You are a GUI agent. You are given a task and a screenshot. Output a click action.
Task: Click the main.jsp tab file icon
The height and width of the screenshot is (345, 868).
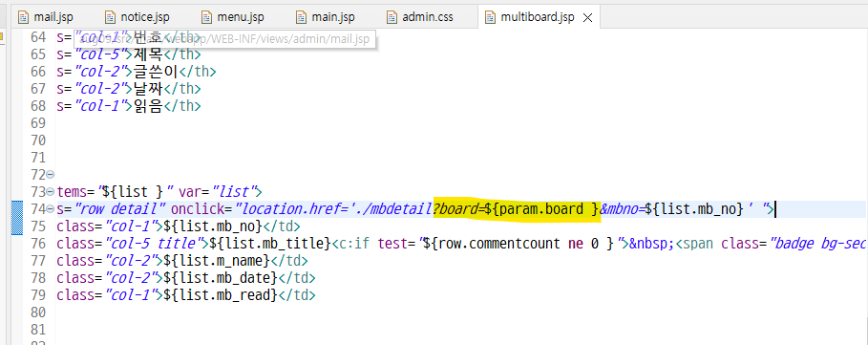(301, 17)
